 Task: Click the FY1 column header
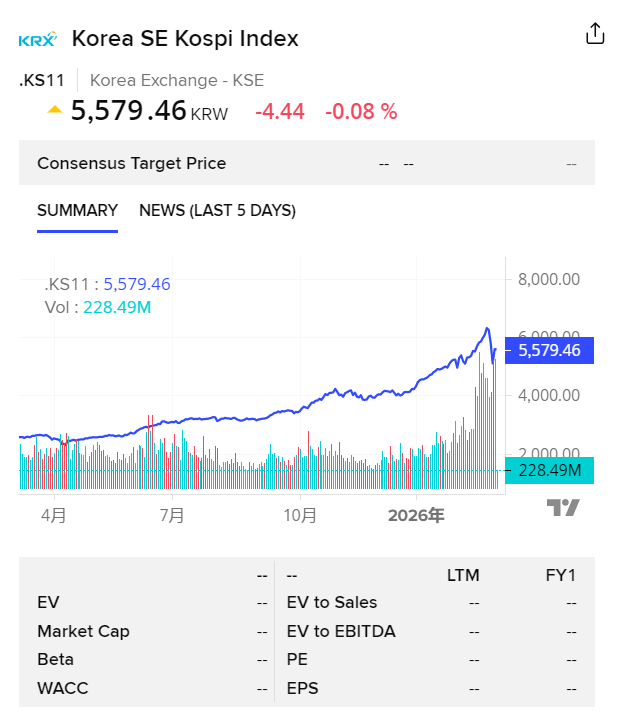(559, 575)
